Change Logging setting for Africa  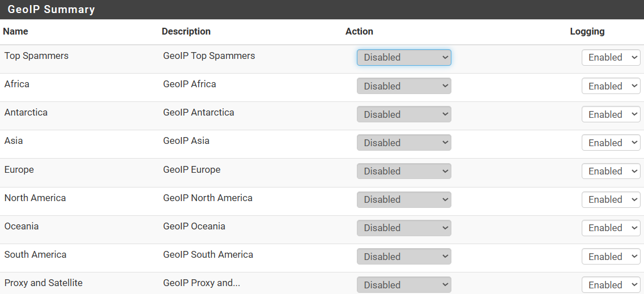[611, 86]
